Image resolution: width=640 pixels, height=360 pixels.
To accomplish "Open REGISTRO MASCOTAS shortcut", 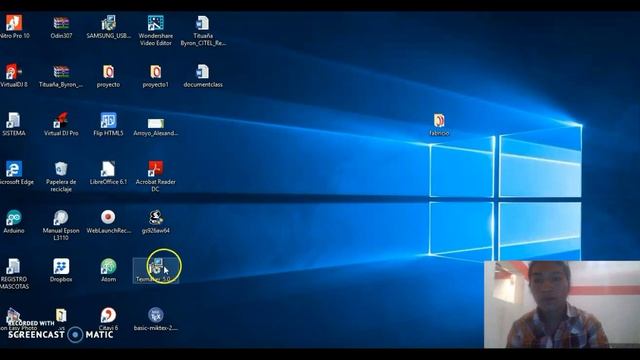I will pyautogui.click(x=14, y=267).
